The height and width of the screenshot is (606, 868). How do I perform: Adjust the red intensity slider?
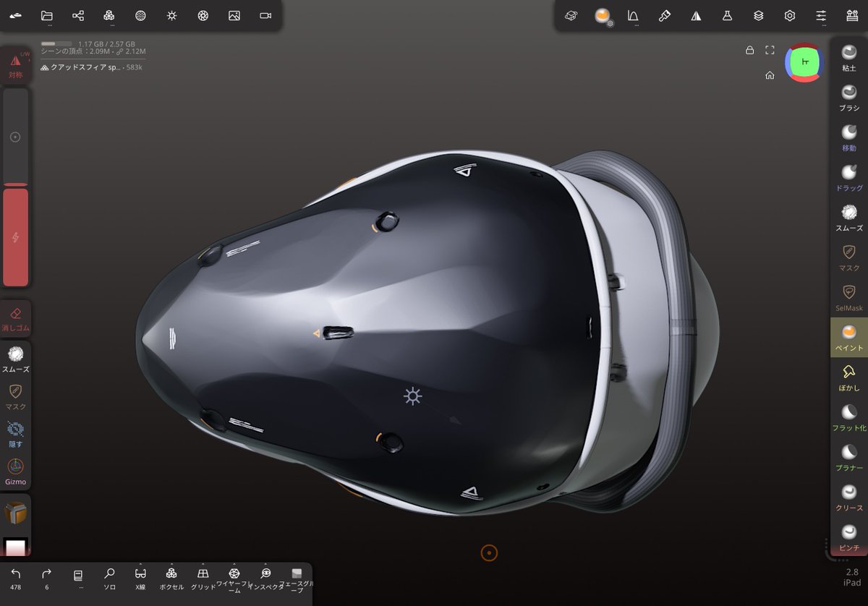[16, 237]
